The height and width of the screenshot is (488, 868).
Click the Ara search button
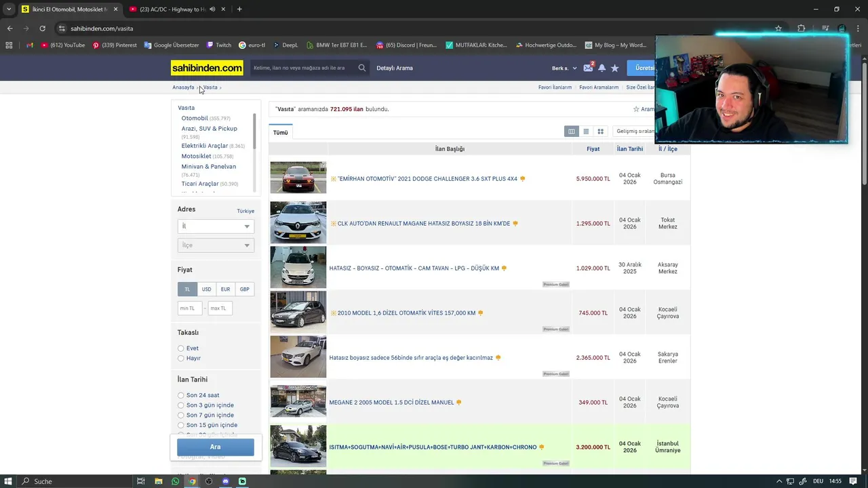click(216, 447)
